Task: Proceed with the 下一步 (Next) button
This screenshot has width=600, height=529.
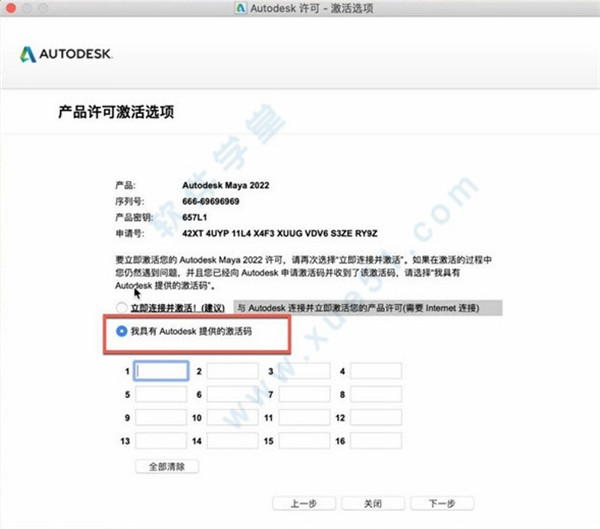Action: point(442,503)
